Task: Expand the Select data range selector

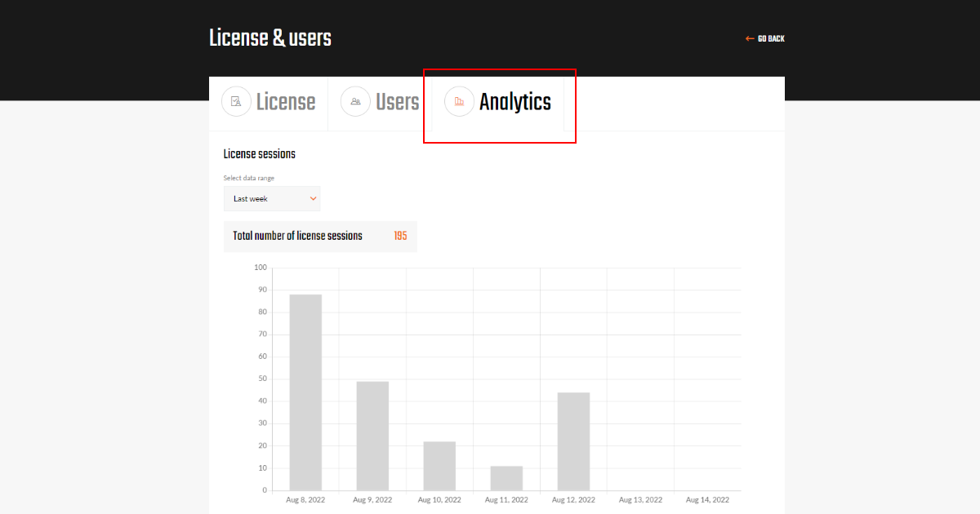Action: (x=272, y=198)
